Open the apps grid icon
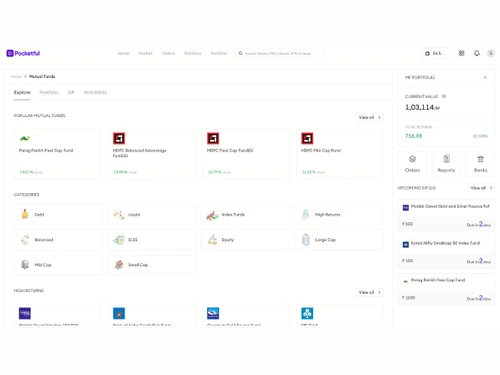This screenshot has height=375, width=500. pos(461,53)
